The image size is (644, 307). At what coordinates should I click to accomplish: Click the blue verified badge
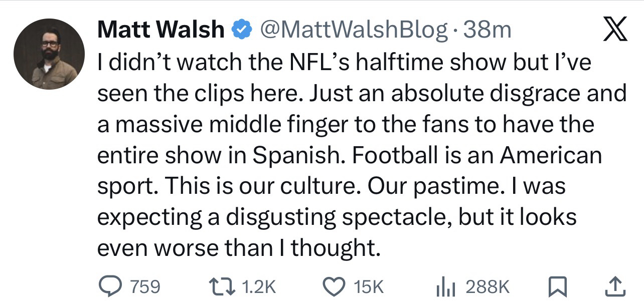[x=241, y=31]
